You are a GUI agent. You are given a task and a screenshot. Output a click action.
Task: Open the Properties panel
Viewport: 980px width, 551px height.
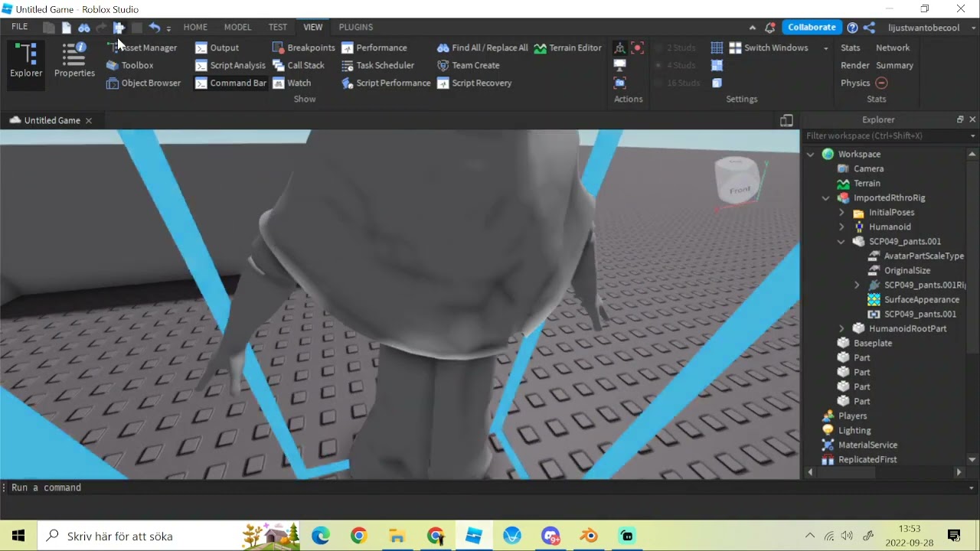[74, 61]
